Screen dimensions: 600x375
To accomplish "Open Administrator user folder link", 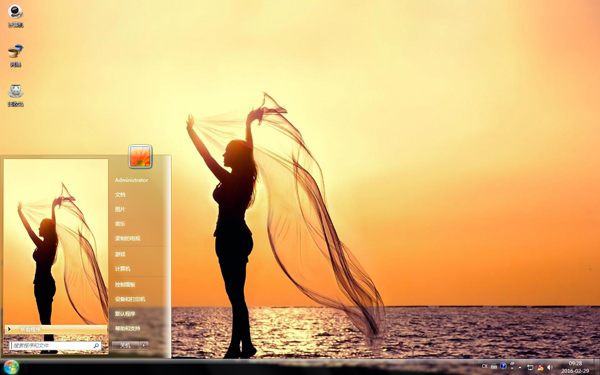I will coord(131,180).
